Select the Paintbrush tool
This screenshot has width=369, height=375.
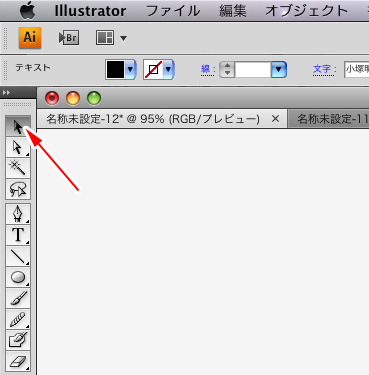click(18, 298)
